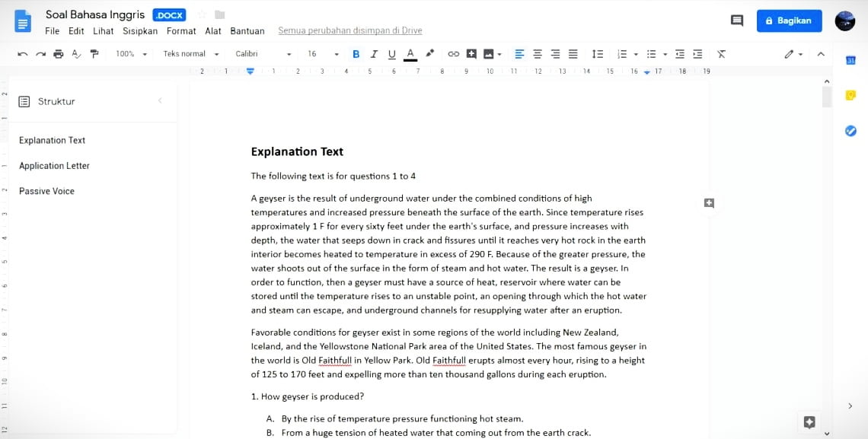Open the Format menu
Screen dimensions: 868x439
pos(180,31)
